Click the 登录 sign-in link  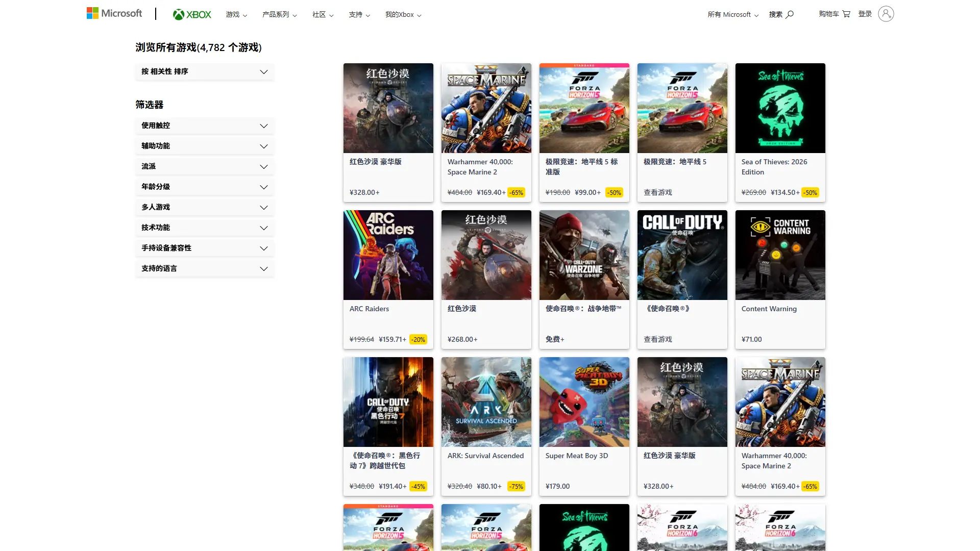[x=865, y=14]
